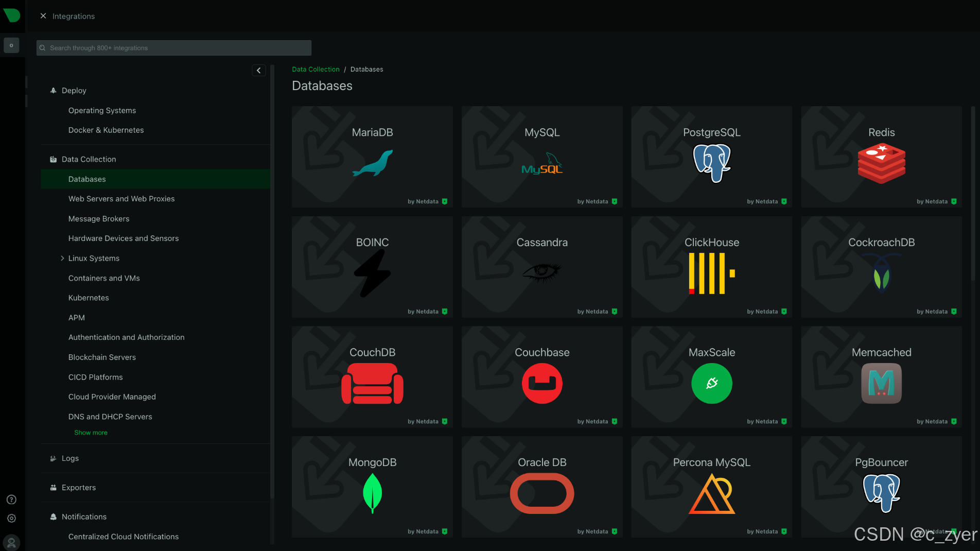The width and height of the screenshot is (980, 551).
Task: Open Hardware Devices and Sensors
Action: 124,238
